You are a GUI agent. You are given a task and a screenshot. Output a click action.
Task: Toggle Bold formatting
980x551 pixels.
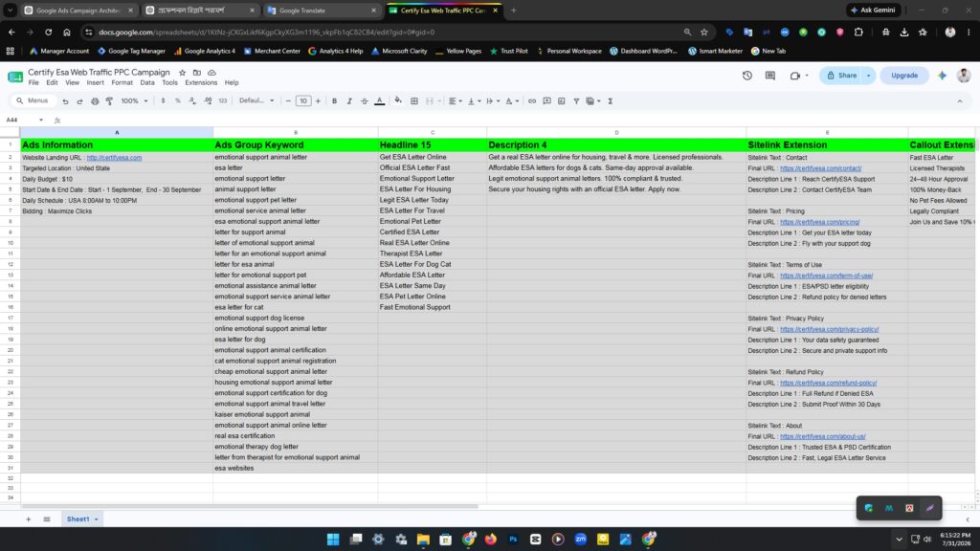[x=334, y=100]
